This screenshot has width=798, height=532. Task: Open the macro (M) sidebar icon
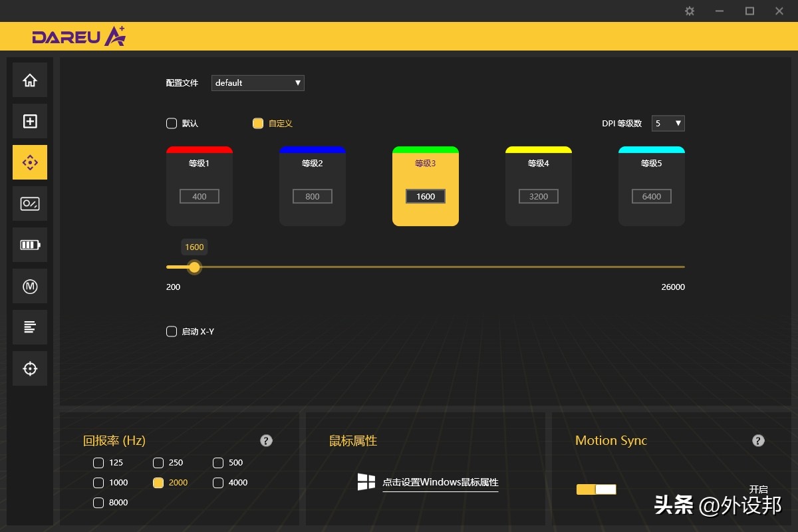pyautogui.click(x=30, y=286)
